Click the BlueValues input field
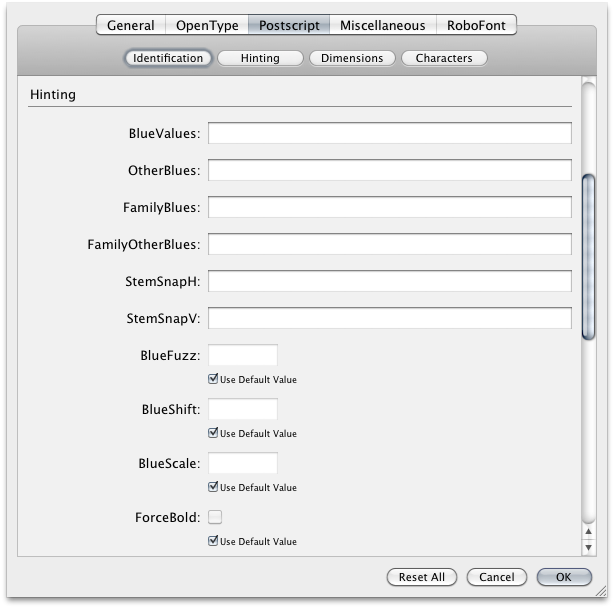Image resolution: width=614 pixels, height=608 pixels. [389, 134]
